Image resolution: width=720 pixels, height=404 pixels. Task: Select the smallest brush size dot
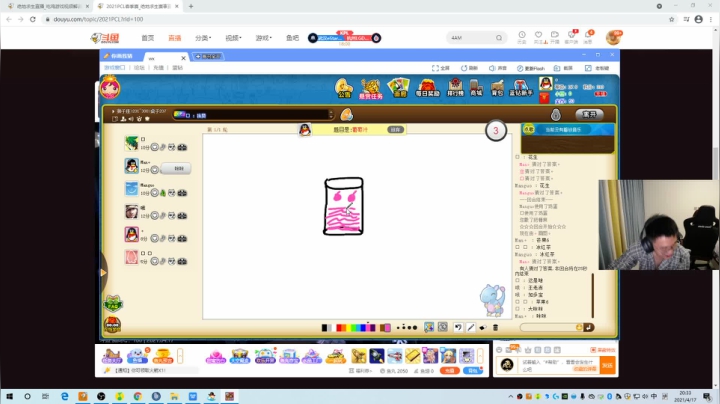click(x=398, y=328)
